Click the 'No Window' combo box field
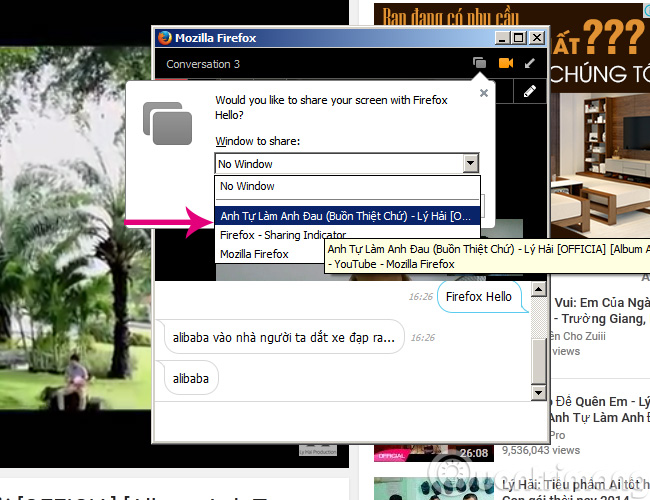Image resolution: width=650 pixels, height=500 pixels. click(x=347, y=163)
